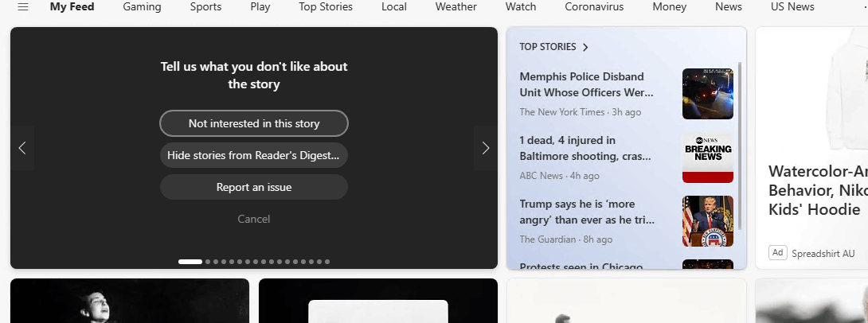Click ABC Breaking News thumbnail
This screenshot has height=323, width=868.
(x=707, y=158)
